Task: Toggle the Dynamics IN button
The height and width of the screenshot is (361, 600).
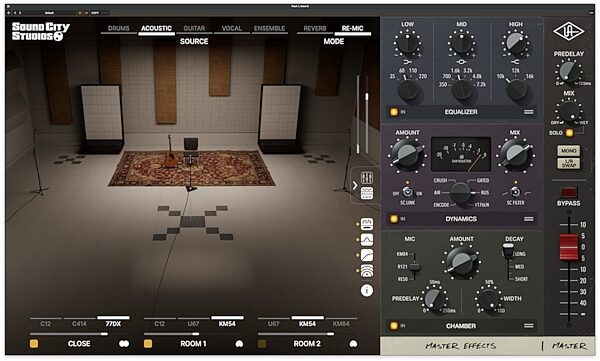Action: pyautogui.click(x=394, y=219)
